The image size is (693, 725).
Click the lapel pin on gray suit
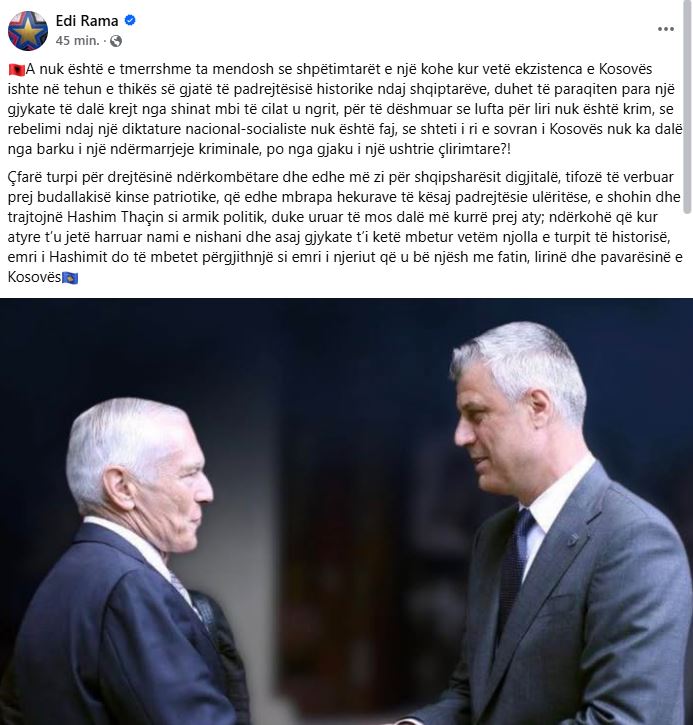(x=573, y=539)
